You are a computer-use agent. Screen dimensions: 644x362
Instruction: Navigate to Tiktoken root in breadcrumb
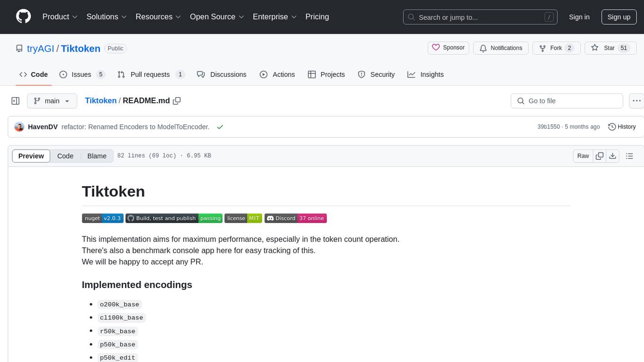click(x=100, y=100)
